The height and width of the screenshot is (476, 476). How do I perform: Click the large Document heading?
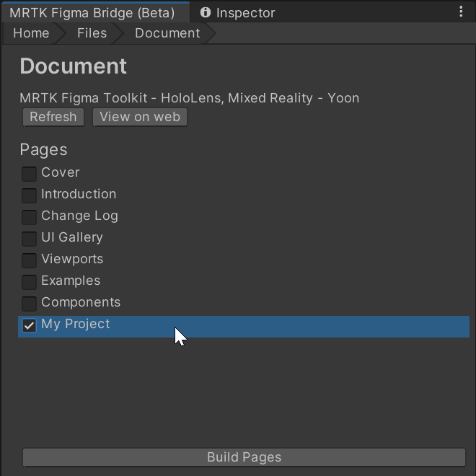pos(73,66)
